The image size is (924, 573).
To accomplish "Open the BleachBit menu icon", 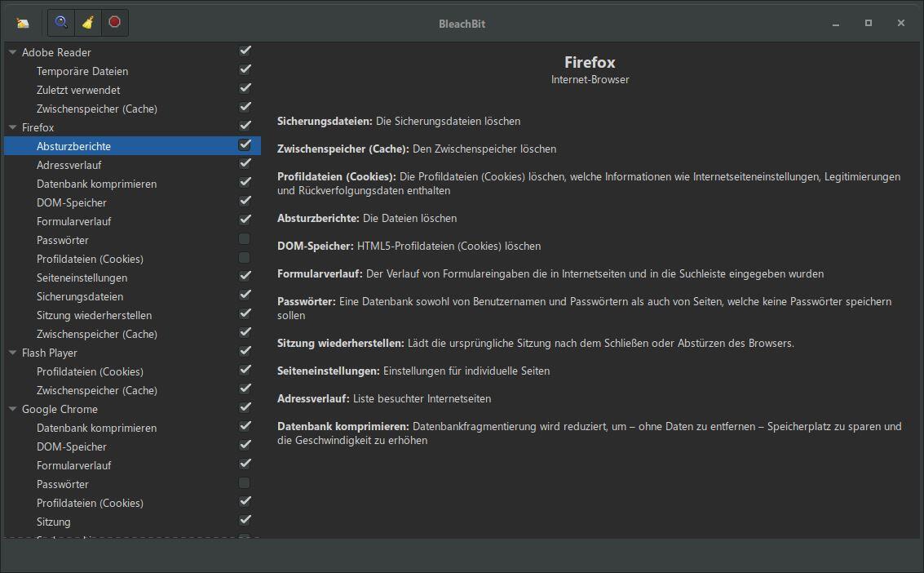I will 23,23.
